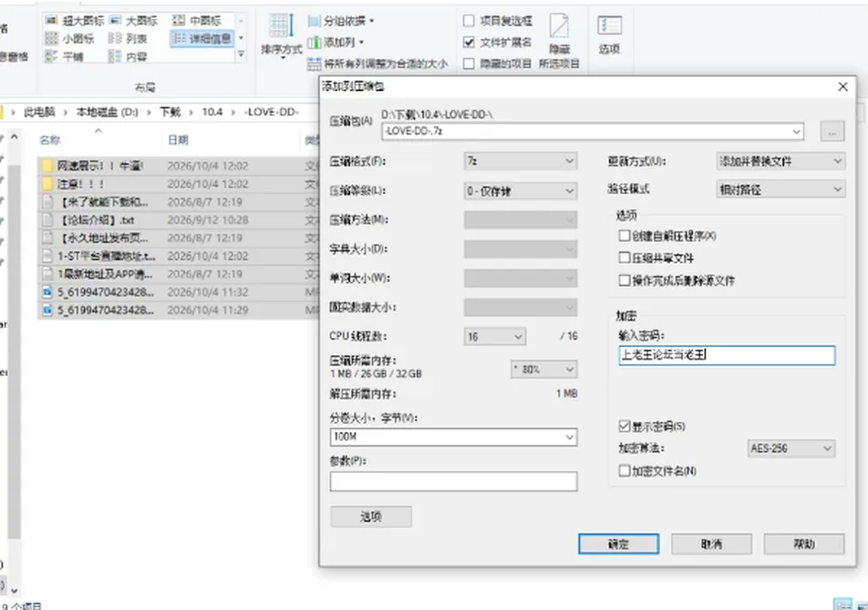Open the 排序方式 sort menu
This screenshot has width=868, height=610.
pos(282,36)
